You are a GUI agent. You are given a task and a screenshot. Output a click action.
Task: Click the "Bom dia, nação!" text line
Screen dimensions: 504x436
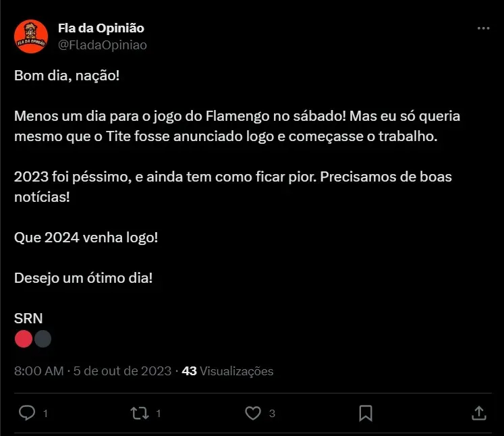tap(67, 76)
